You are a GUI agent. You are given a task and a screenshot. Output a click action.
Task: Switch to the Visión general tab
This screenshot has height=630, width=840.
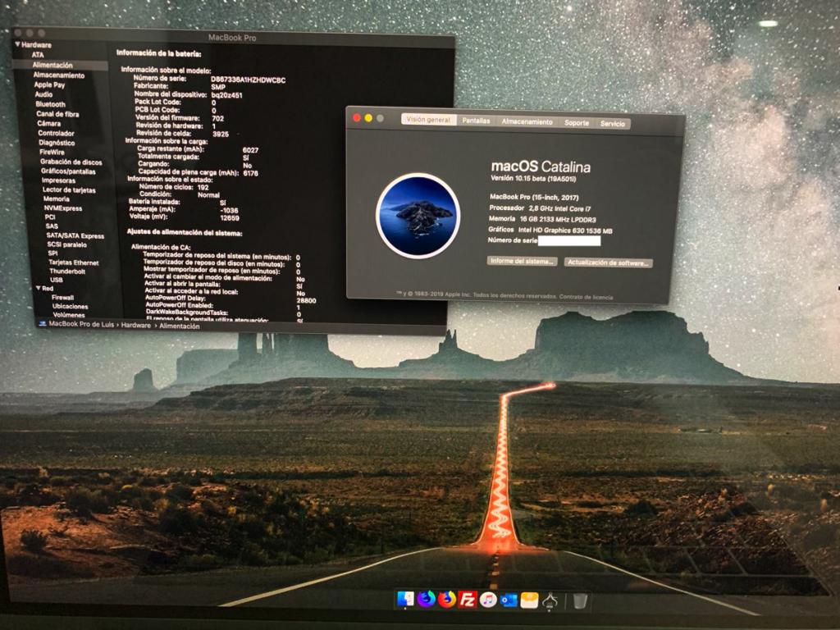[x=428, y=120]
